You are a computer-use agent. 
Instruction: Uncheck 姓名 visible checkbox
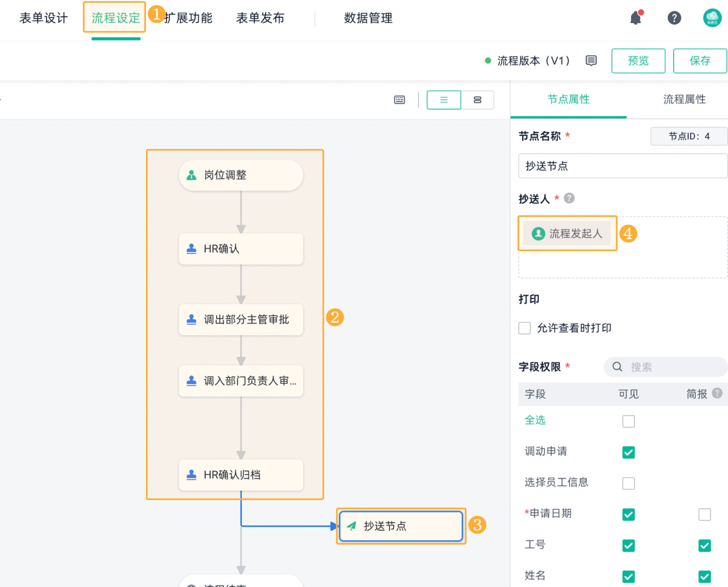pyautogui.click(x=628, y=577)
